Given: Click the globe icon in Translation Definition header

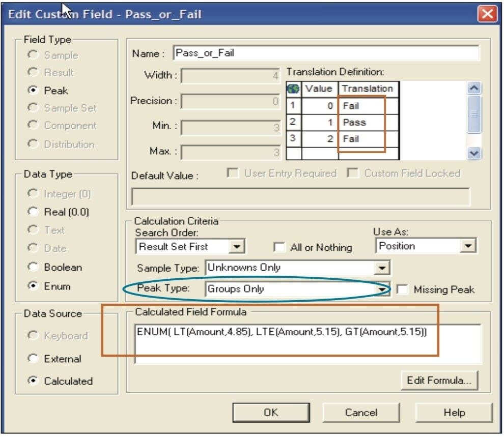Looking at the screenshot, I should point(293,89).
